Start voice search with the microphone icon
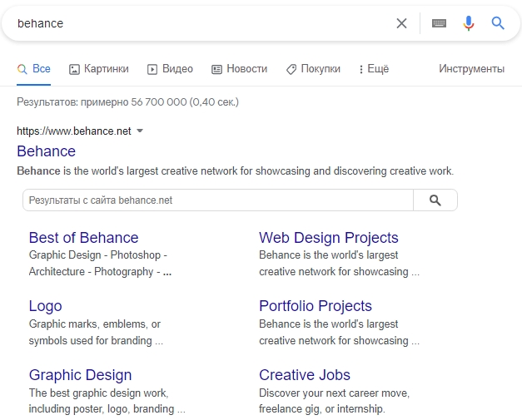 click(x=469, y=23)
